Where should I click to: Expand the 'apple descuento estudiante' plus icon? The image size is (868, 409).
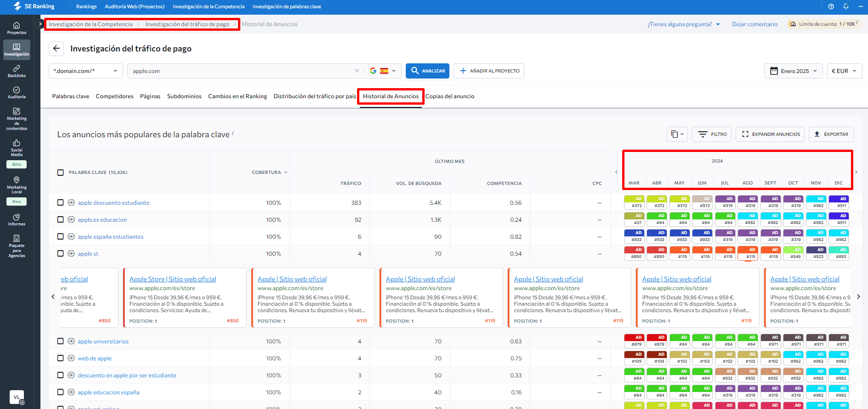point(71,202)
